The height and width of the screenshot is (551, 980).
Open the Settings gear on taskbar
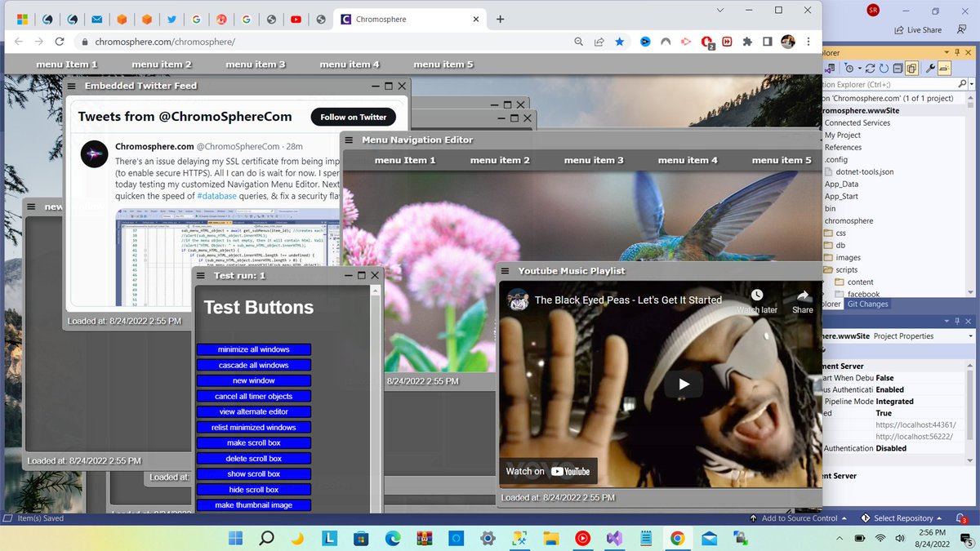pos(488,538)
